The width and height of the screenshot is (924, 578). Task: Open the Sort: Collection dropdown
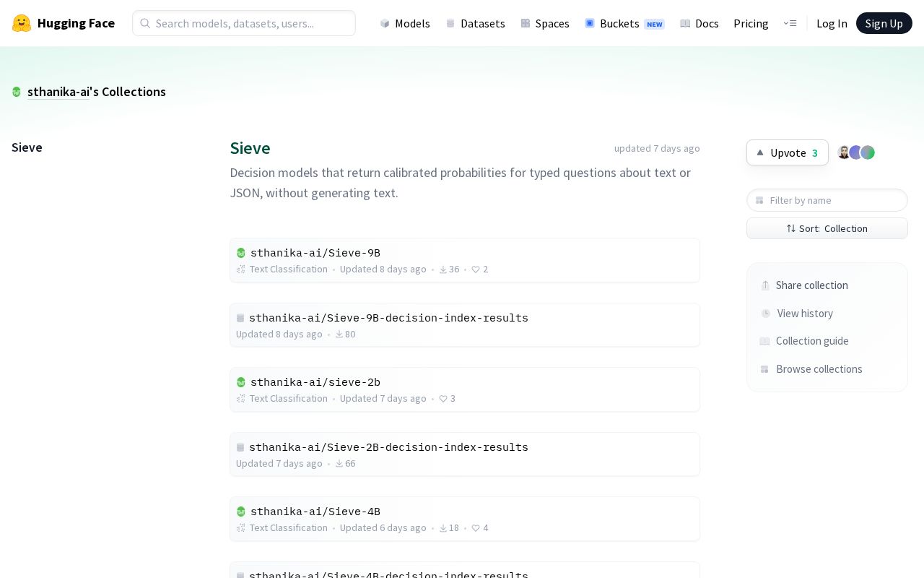click(x=827, y=228)
